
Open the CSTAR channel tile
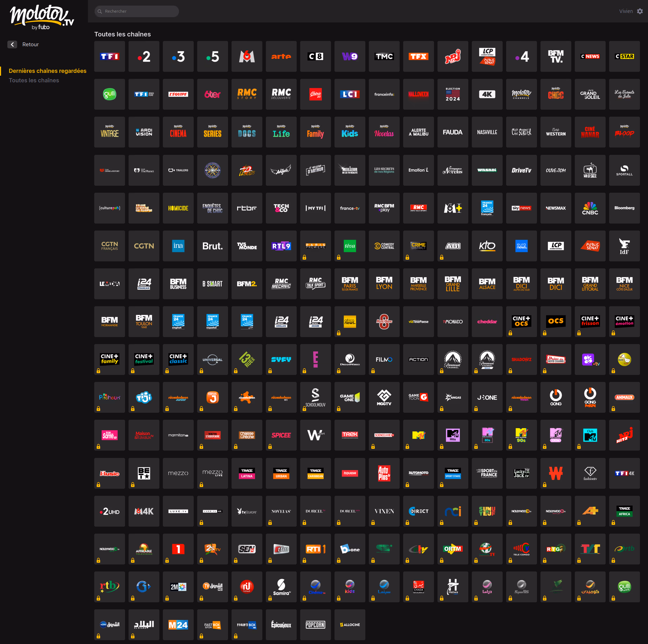click(x=625, y=56)
